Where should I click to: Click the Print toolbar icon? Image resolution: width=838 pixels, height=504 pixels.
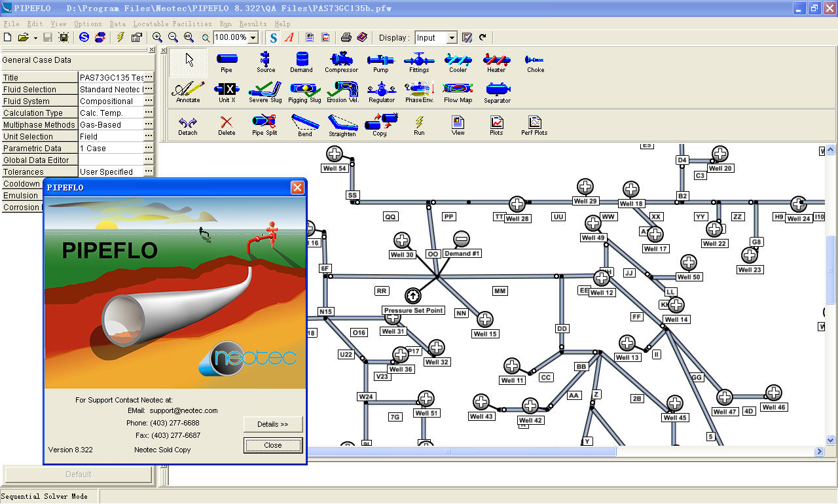click(346, 37)
